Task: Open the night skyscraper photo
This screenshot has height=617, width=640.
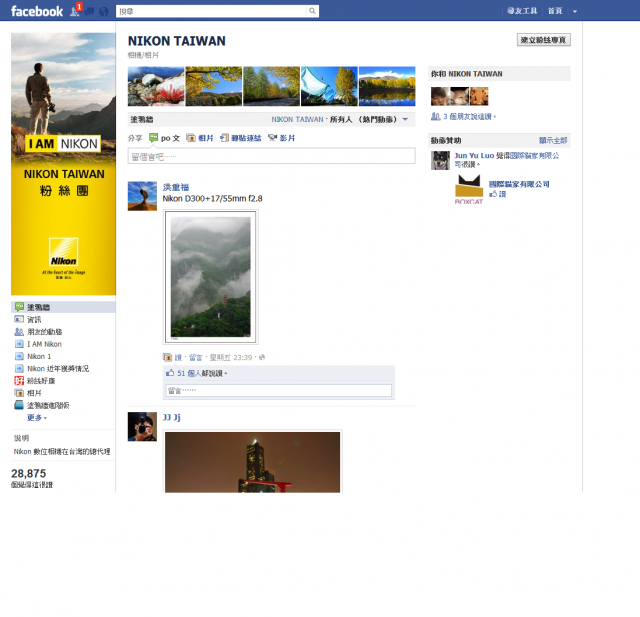Action: pyautogui.click(x=252, y=462)
